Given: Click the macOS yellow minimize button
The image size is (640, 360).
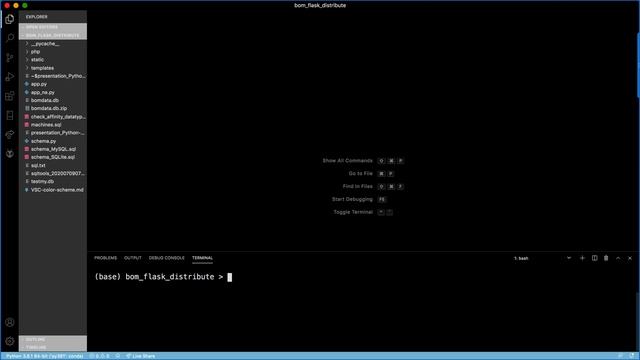Looking at the screenshot, I should [16, 5].
